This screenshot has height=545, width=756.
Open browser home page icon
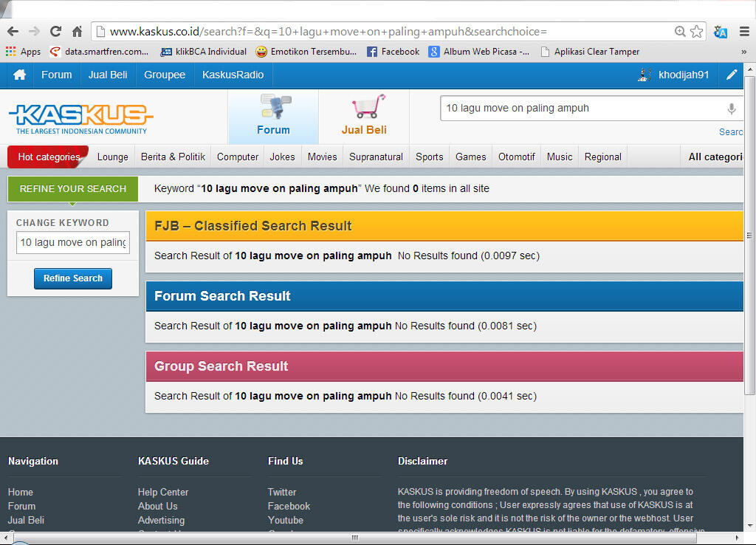(x=77, y=32)
